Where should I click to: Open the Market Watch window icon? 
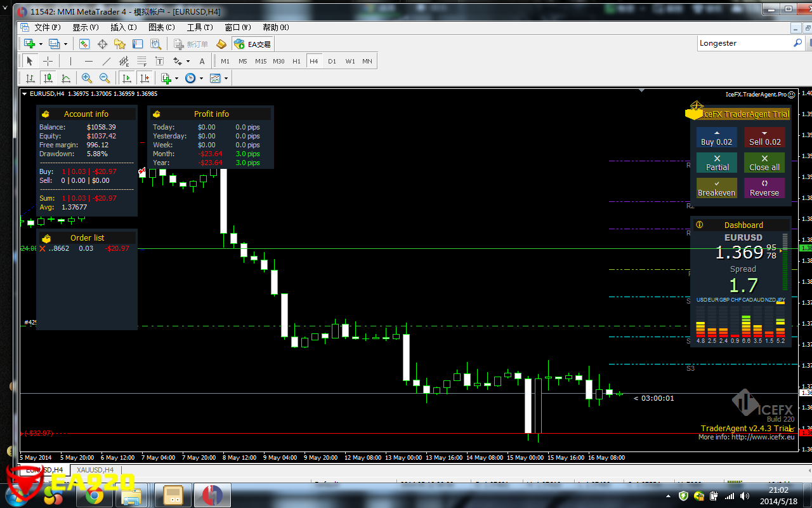[x=84, y=44]
